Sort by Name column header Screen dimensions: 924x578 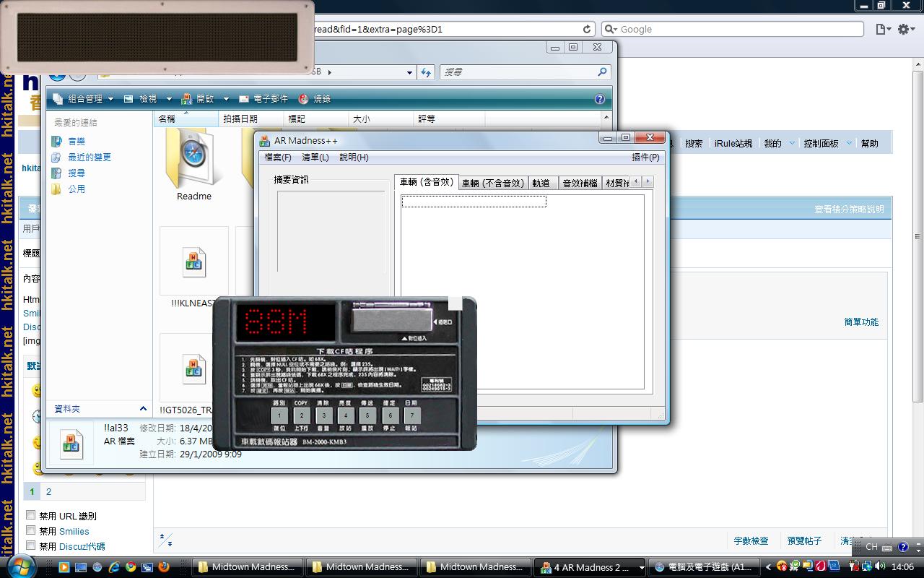tap(186, 118)
